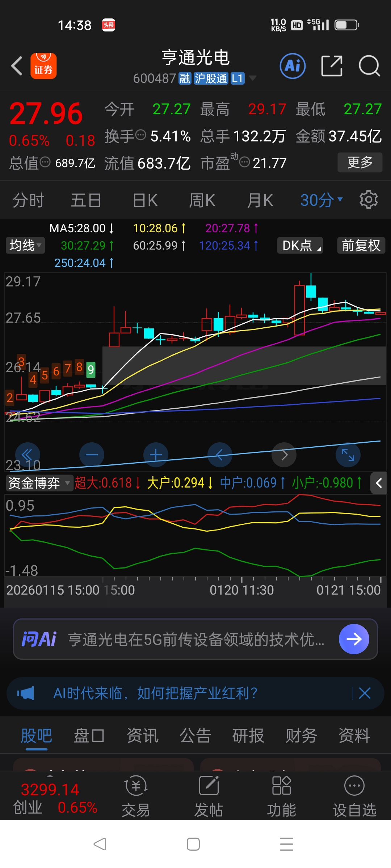Collapse indicator panel with left chevron
This screenshot has height=868, width=391.
pos(379,483)
